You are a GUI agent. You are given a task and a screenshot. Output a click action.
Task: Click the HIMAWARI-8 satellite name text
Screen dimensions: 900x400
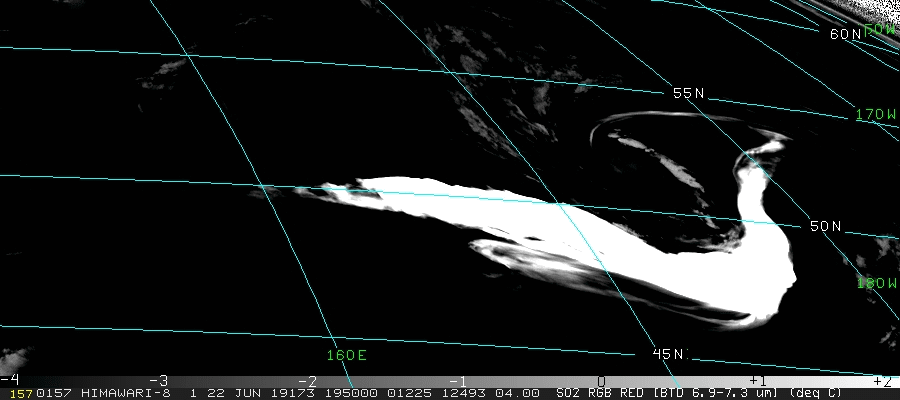118,394
